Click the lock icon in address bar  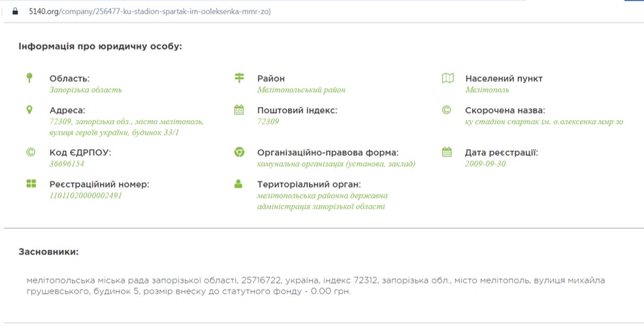click(16, 11)
